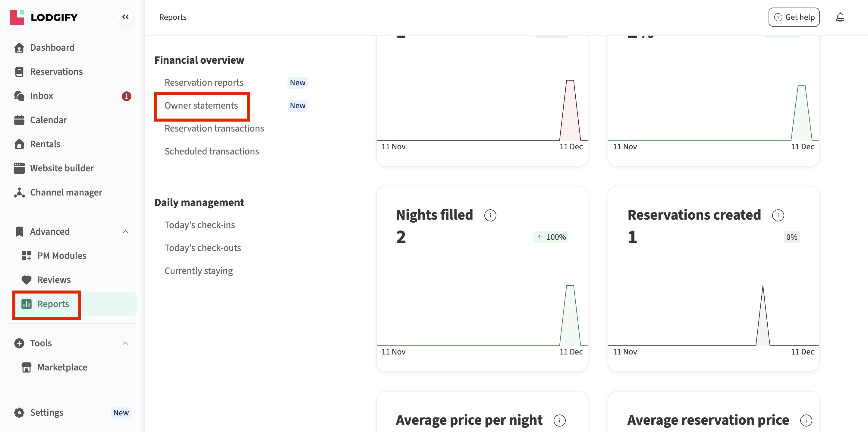Viewport: 868px width, 432px height.
Task: Open Channel manager from the sidebar
Action: pos(66,192)
